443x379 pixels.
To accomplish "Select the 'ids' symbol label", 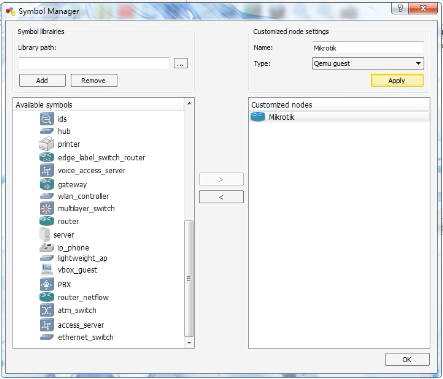I will (62, 119).
